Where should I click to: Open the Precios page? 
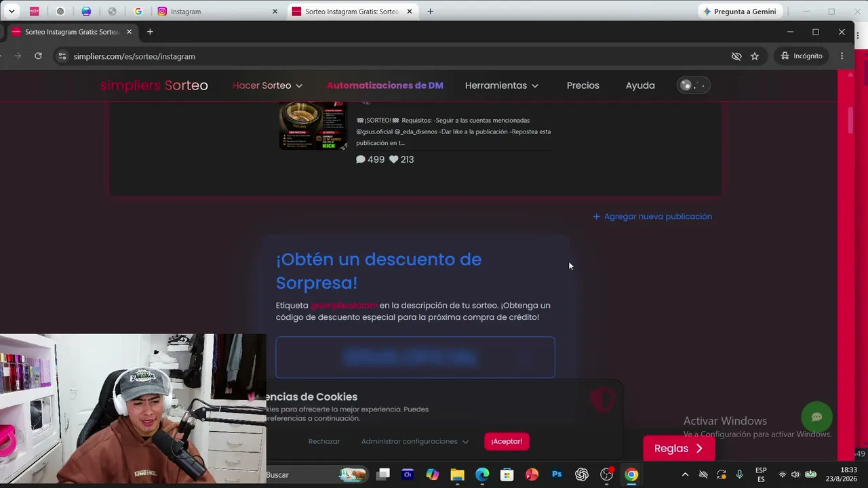coord(583,85)
